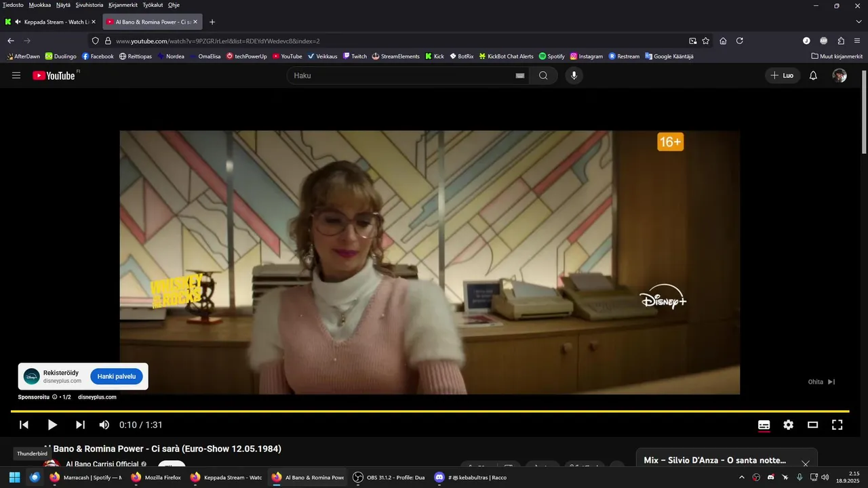Image resolution: width=868 pixels, height=488 pixels.
Task: Click Ohita to skip the ad
Action: tap(821, 382)
